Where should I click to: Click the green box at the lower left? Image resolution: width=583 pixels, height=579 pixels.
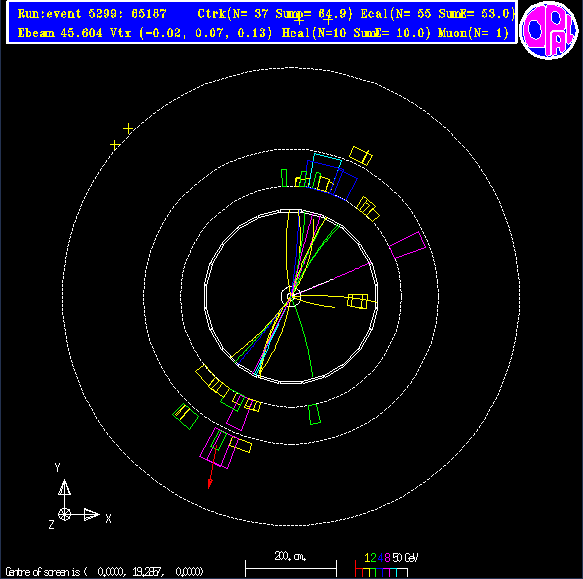[x=186, y=416]
